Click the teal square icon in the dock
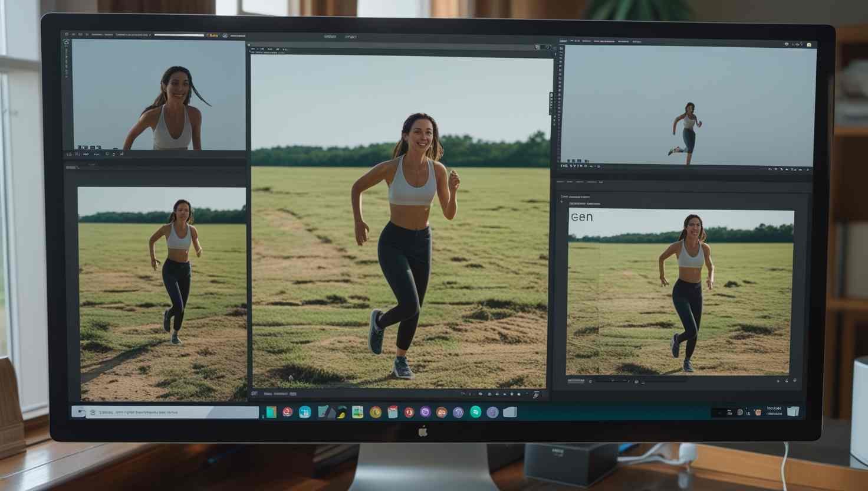Image resolution: width=868 pixels, height=491 pixels. pos(271,413)
